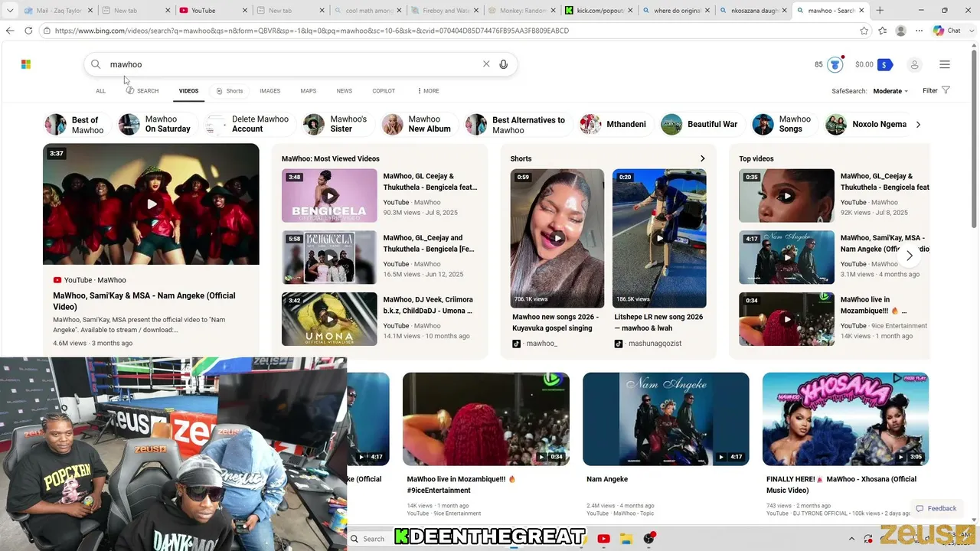Screen dimensions: 980x551
Task: Play the featured Nam Angeke video
Action: 151,204
